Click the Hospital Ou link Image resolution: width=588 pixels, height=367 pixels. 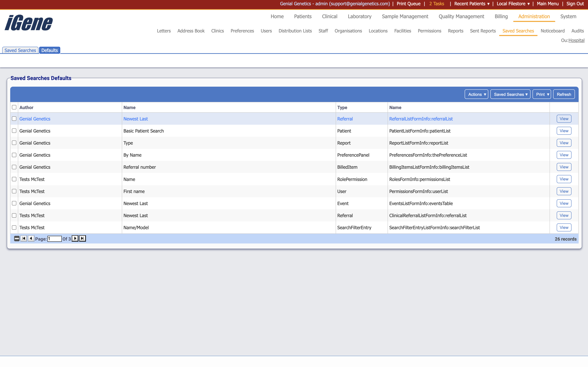[x=576, y=40]
